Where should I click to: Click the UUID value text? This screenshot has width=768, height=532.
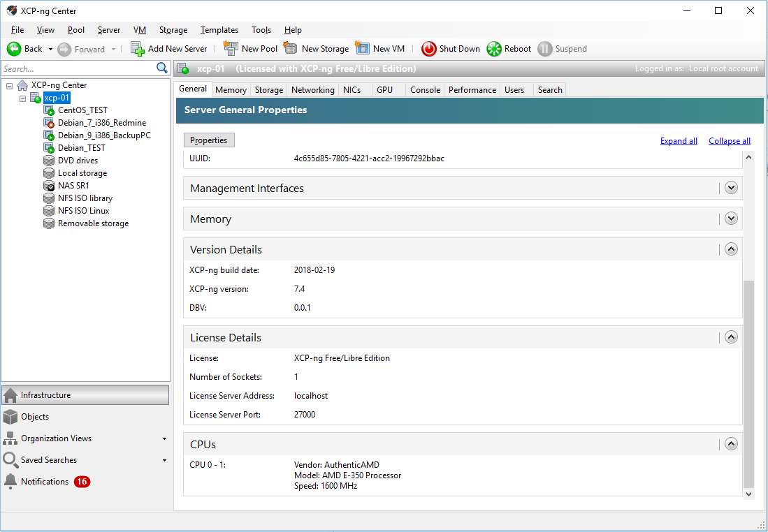click(369, 158)
